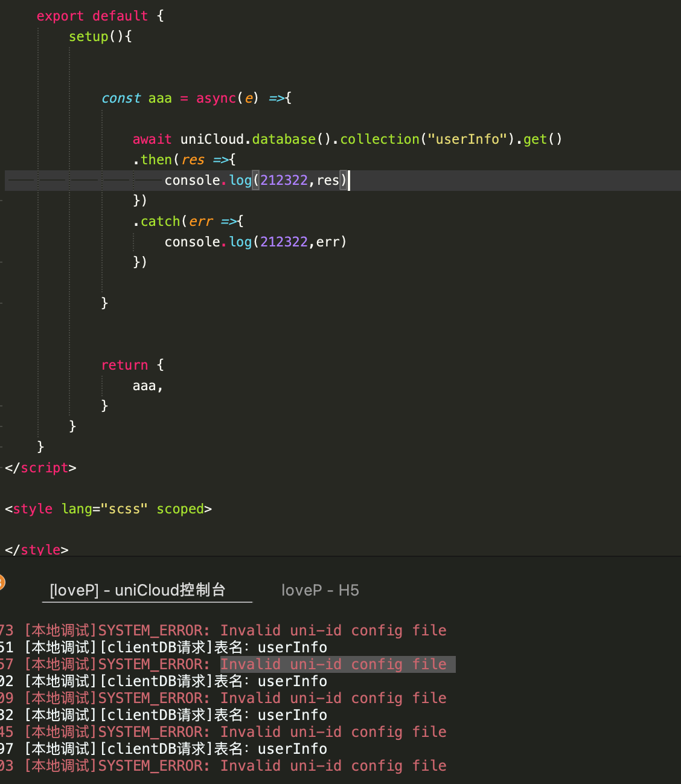Select the first SYSTEM_ERROR log line numbered 73

[235, 631]
